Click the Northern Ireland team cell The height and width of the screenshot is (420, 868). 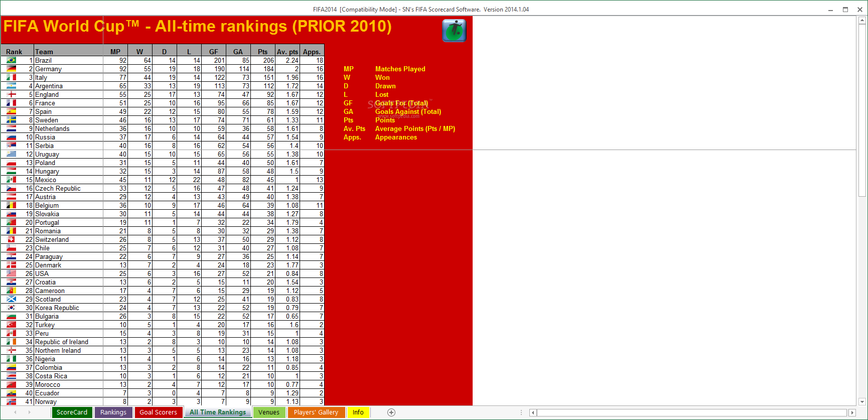[68, 350]
